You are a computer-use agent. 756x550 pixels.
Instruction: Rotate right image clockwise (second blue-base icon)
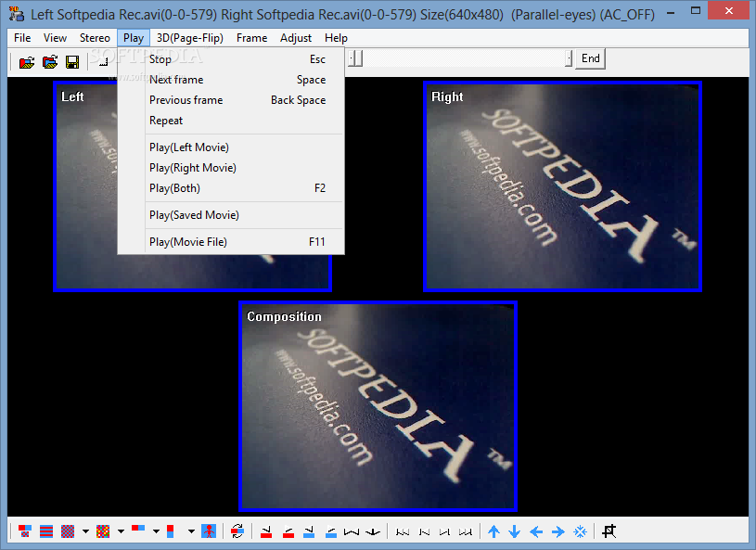point(331,531)
